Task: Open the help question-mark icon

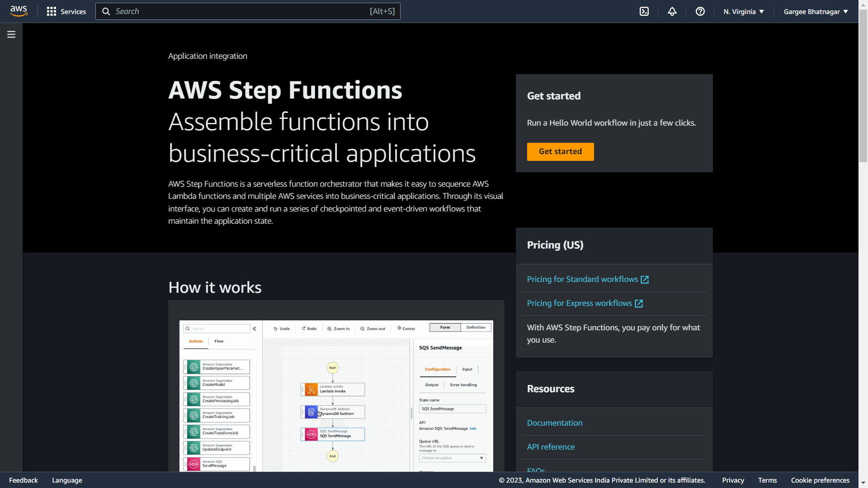Action: point(700,11)
